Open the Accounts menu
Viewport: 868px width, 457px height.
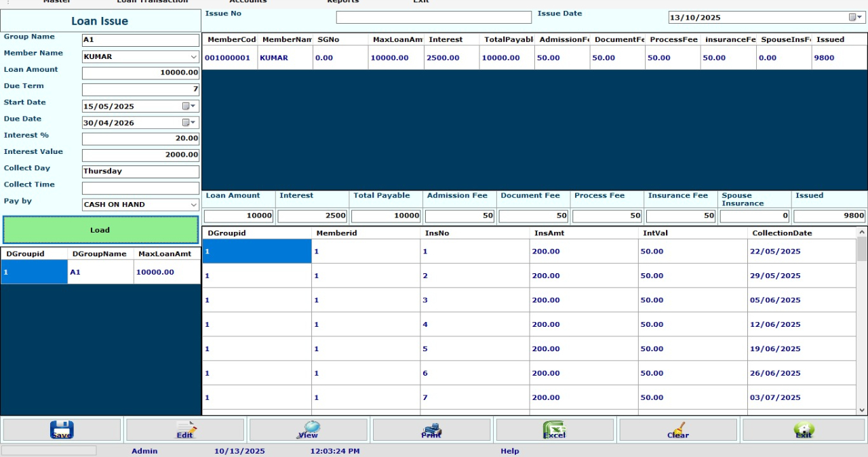pos(248,2)
